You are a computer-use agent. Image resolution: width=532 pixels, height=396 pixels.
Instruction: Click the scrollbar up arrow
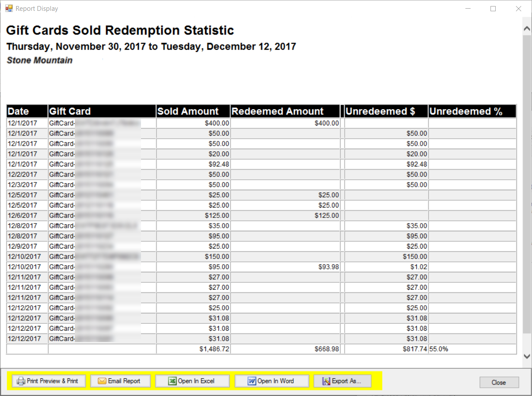click(527, 29)
